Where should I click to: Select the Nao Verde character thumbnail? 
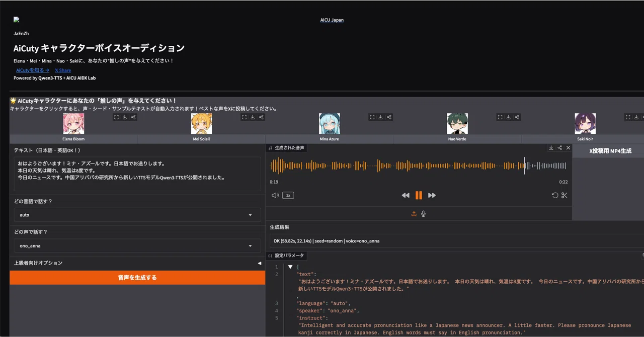tap(457, 123)
